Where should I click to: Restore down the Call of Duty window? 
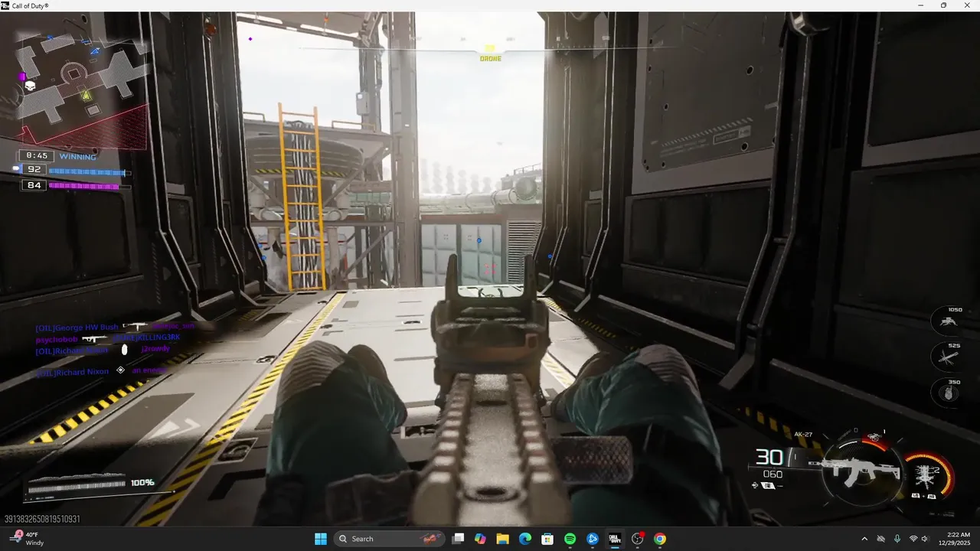tap(943, 5)
